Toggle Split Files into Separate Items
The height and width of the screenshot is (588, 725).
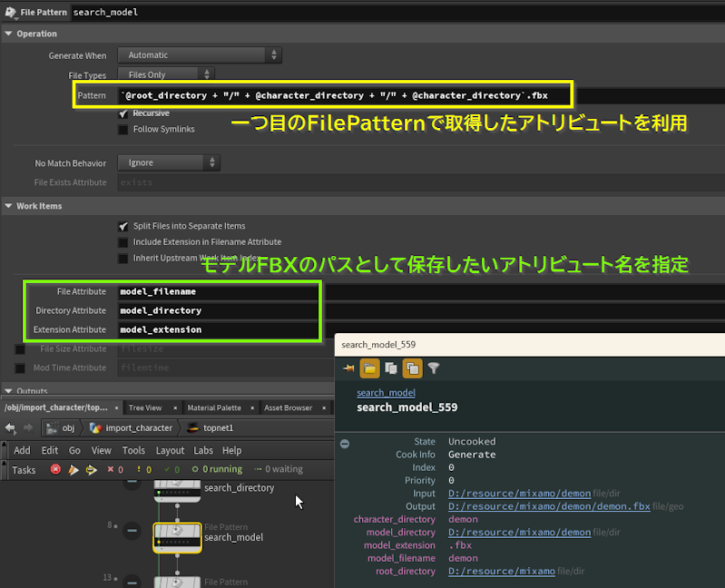click(x=123, y=226)
